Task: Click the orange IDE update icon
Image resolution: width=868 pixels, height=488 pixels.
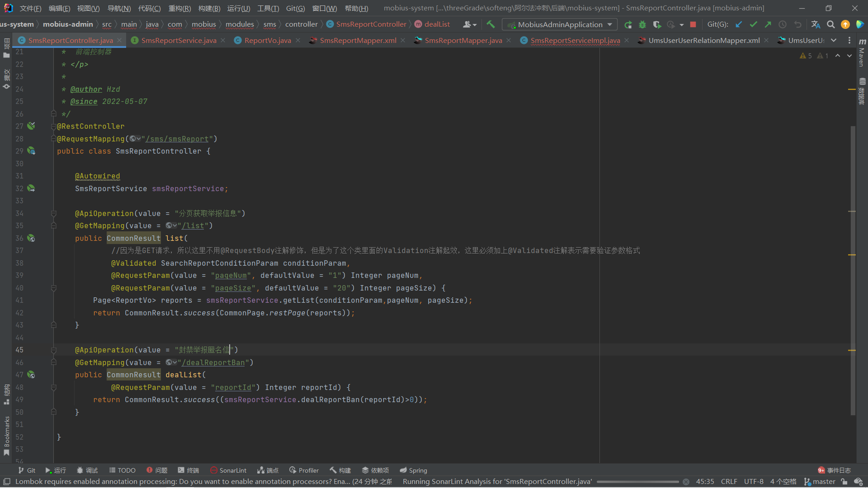Action: tap(845, 24)
